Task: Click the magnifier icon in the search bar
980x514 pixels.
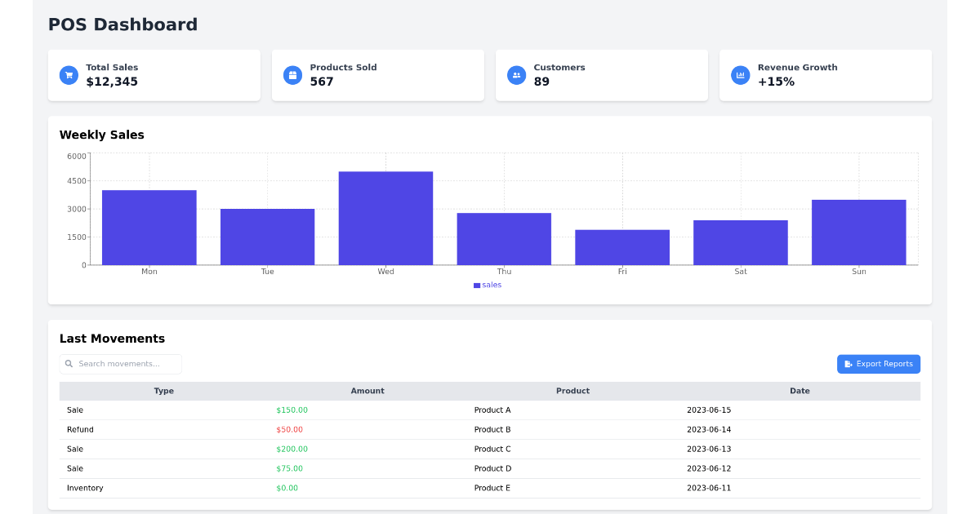Action: click(x=69, y=364)
